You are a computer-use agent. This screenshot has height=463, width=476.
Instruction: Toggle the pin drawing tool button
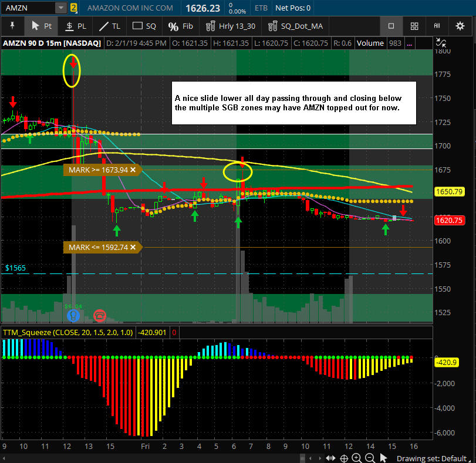click(x=12, y=26)
